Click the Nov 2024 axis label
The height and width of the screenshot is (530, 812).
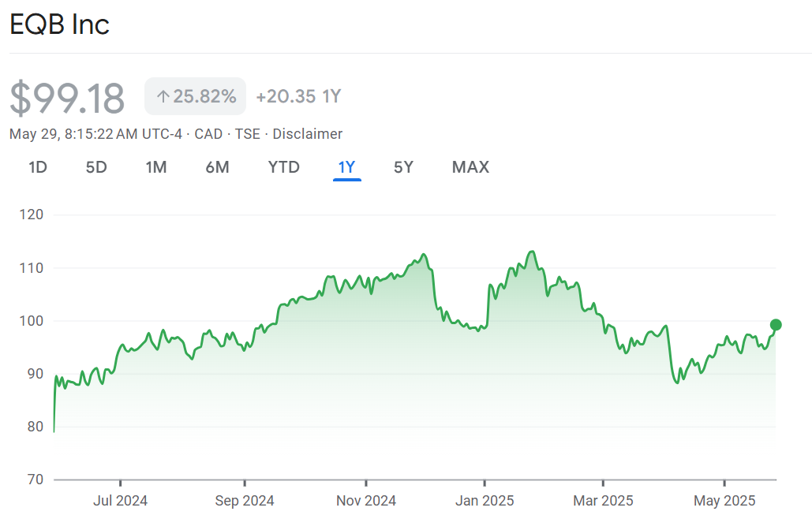366,501
